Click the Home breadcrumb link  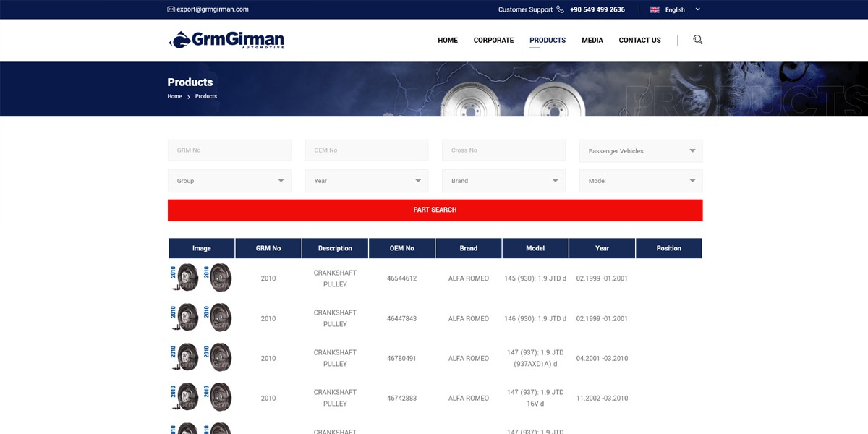pos(175,96)
